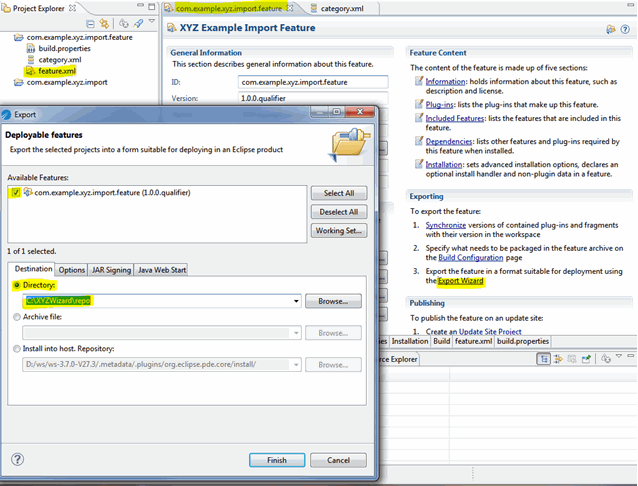Close the com.example.xyz.import.feature editor tab
The height and width of the screenshot is (486, 638).
(x=290, y=8)
